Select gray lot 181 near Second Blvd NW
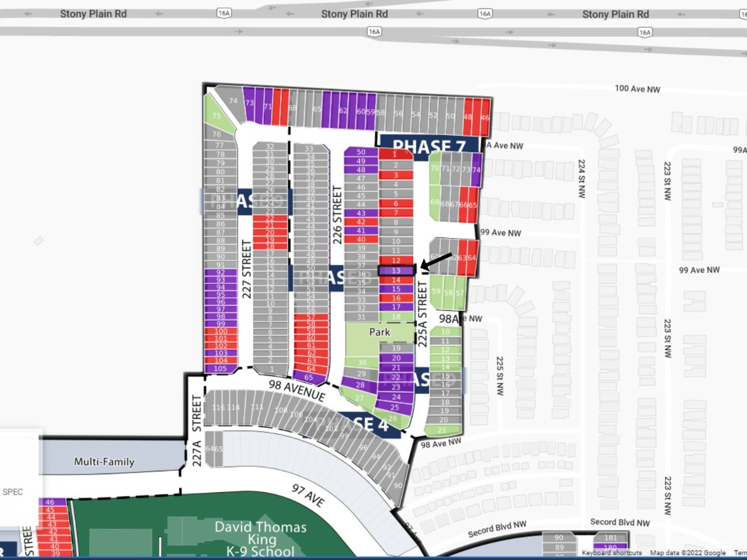The image size is (747, 560). tap(610, 538)
